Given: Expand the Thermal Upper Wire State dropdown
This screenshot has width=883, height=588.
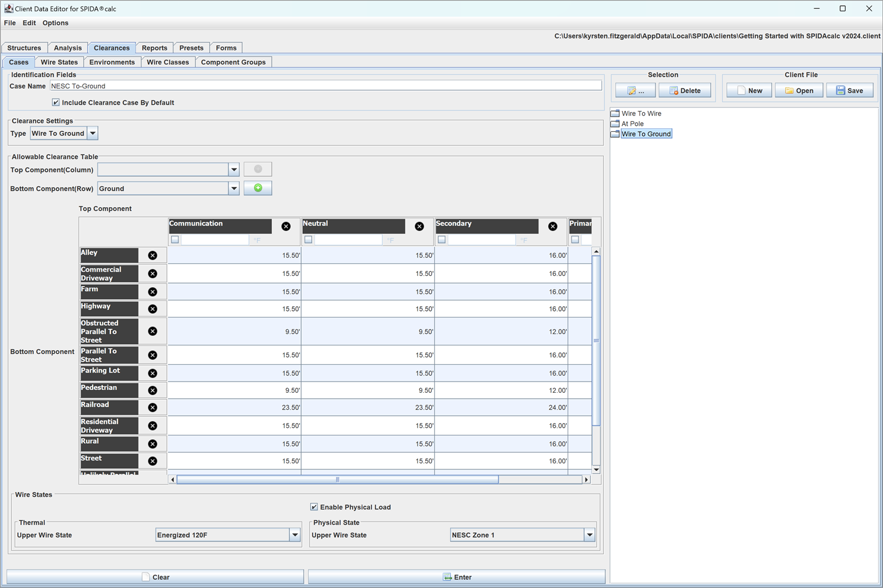Looking at the screenshot, I should click(295, 535).
